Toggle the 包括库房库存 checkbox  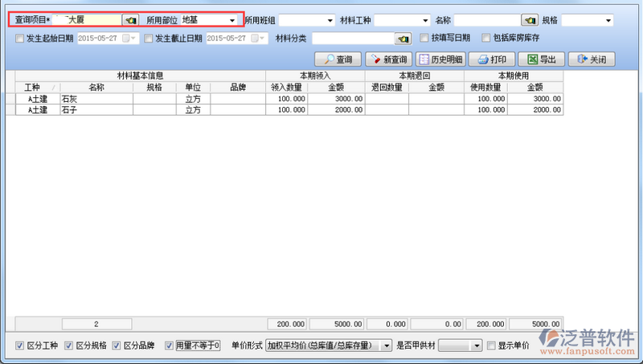click(486, 38)
